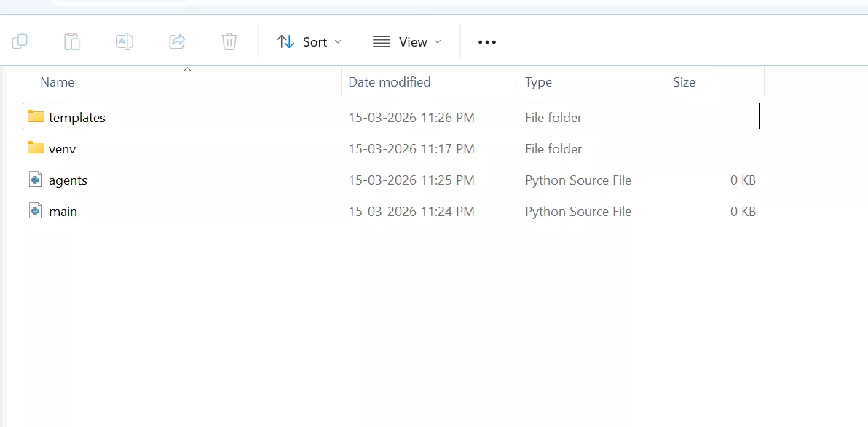Viewport: 868px width, 427px height.
Task: Select the Rename icon
Action: tap(124, 41)
